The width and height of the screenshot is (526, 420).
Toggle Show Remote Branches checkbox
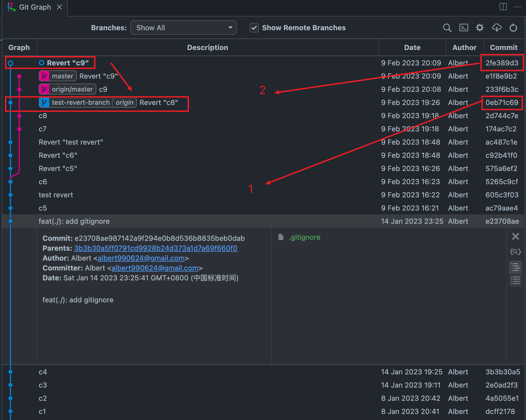point(254,28)
